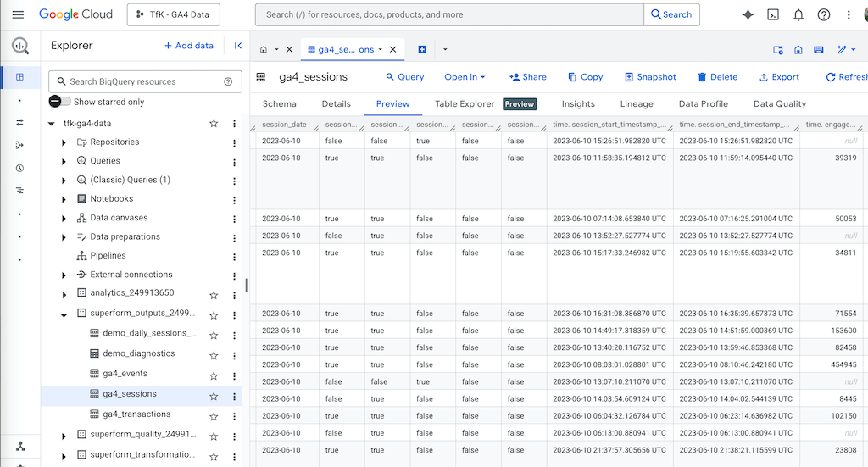Star the ga4_sessions table

214,396
